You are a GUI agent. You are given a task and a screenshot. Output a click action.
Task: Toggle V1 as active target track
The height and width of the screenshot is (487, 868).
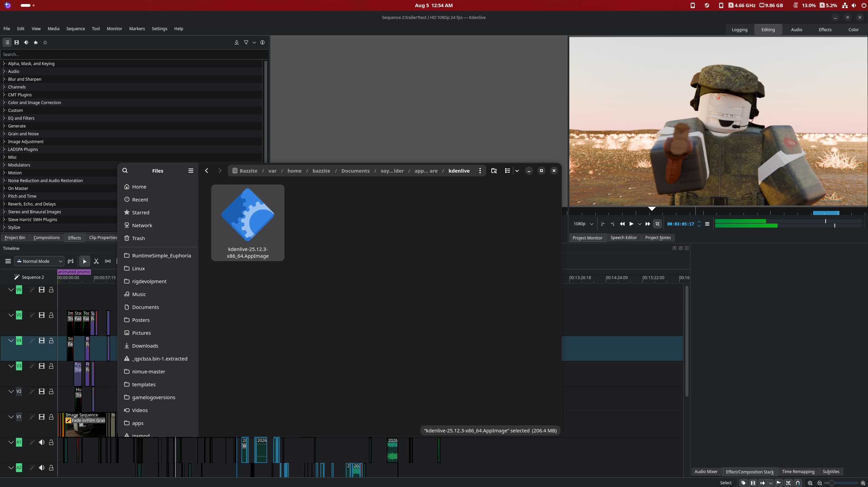click(19, 417)
